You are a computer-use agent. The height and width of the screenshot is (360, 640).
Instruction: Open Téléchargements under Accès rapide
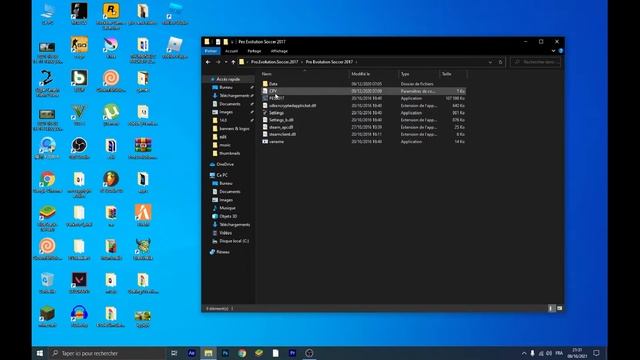click(x=234, y=96)
